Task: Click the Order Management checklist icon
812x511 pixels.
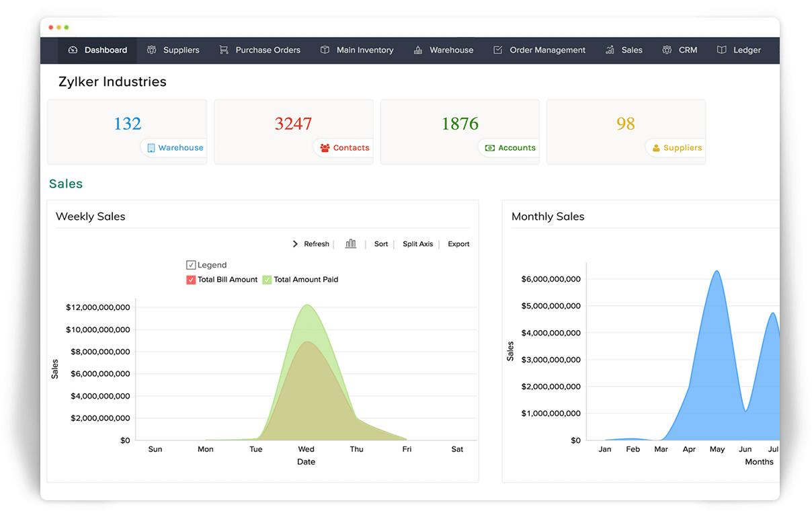Action: point(498,50)
